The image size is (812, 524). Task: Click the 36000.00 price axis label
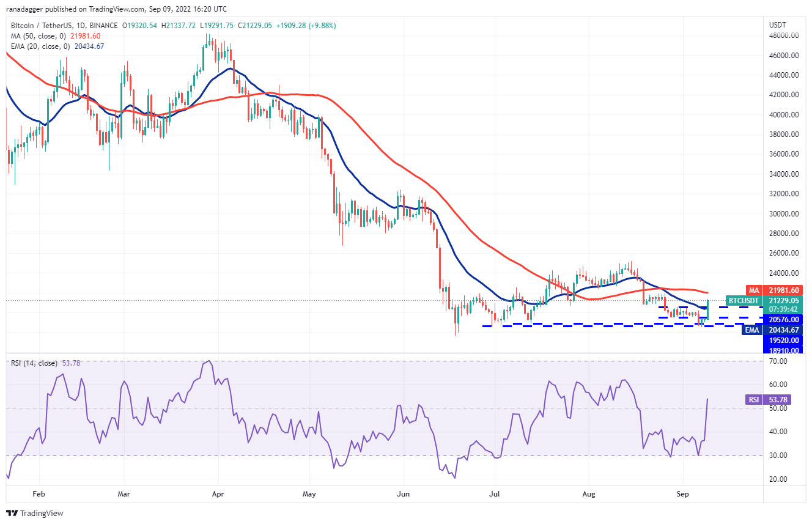pyautogui.click(x=783, y=154)
